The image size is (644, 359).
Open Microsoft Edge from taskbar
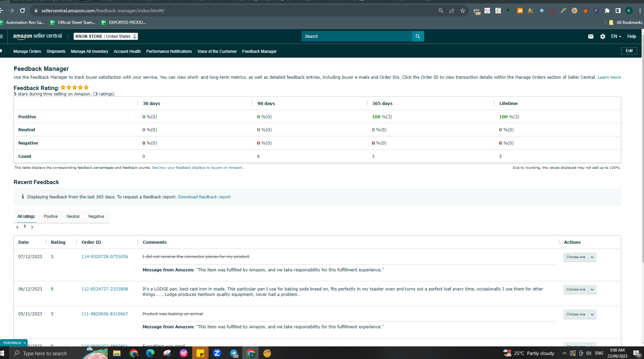click(x=150, y=353)
